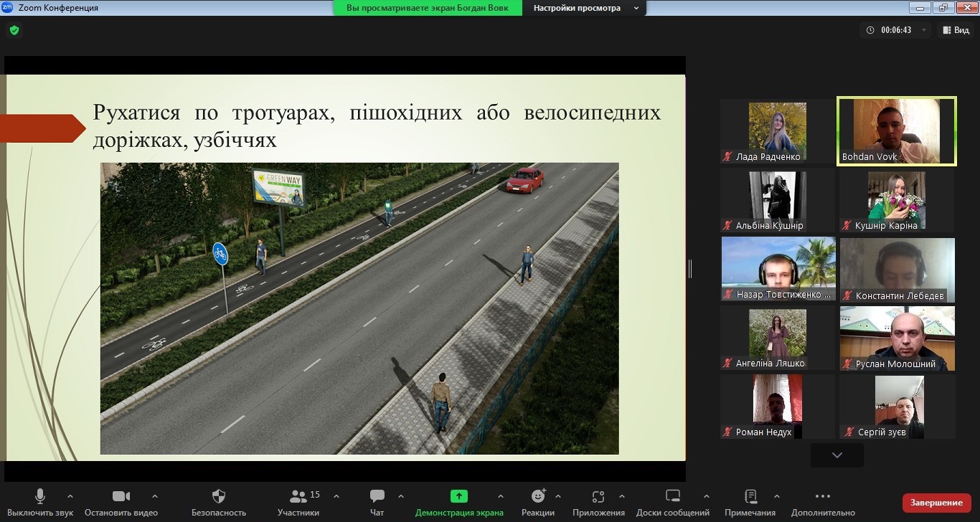The width and height of the screenshot is (980, 522).
Task: Stop camera with Остановить видео
Action: tap(121, 496)
